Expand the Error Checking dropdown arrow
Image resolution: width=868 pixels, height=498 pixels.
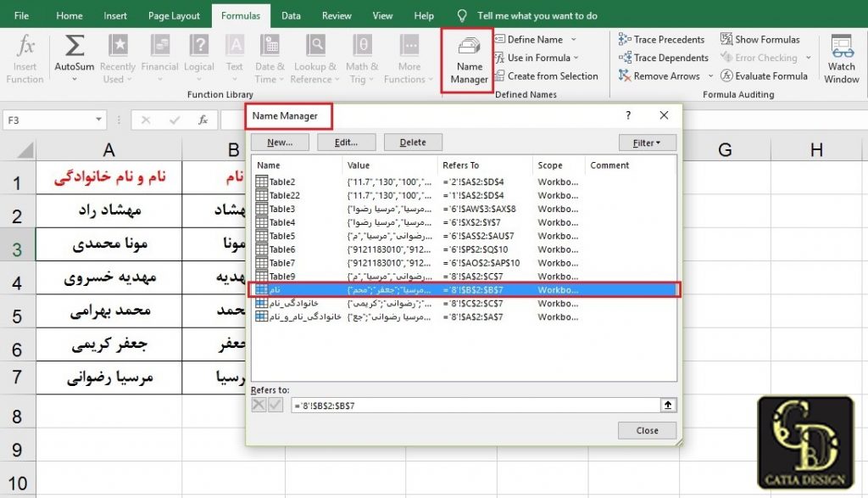coord(808,58)
